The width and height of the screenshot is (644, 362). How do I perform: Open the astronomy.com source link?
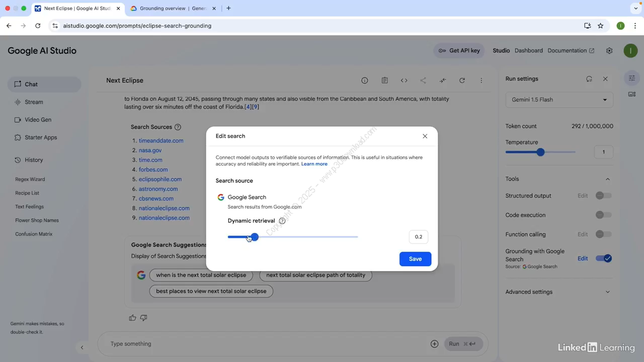[158, 189]
